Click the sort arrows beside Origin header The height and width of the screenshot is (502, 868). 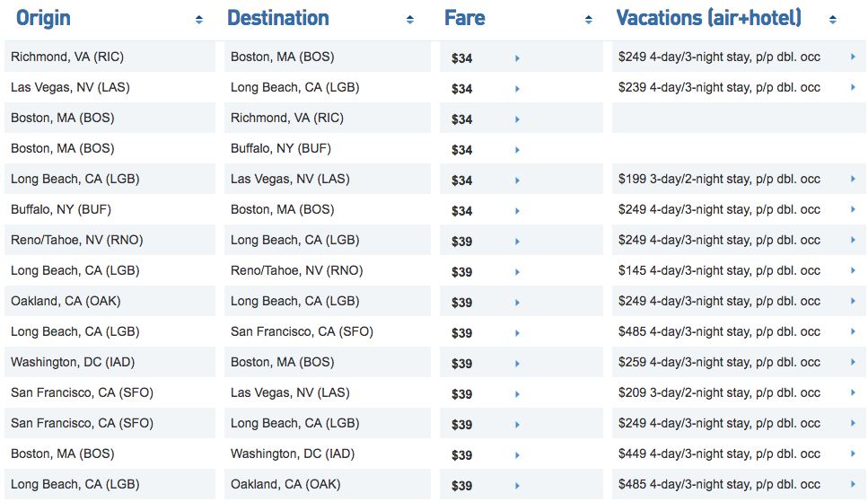(x=198, y=20)
